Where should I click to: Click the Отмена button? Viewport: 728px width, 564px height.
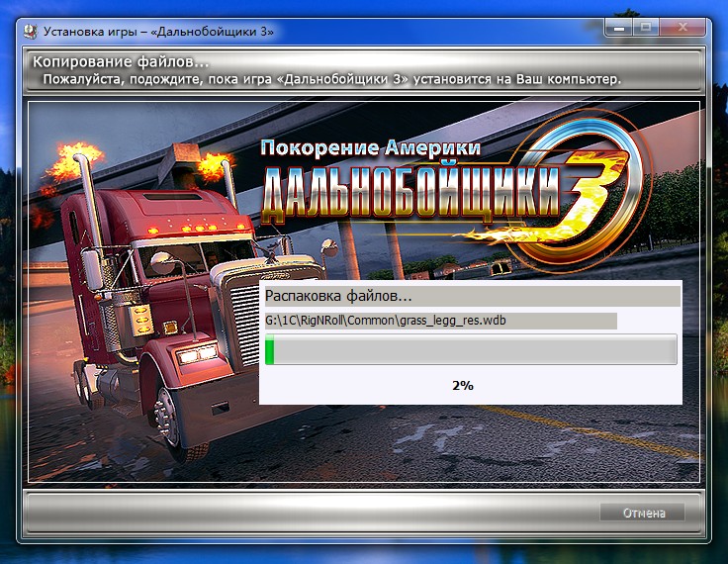point(643,513)
